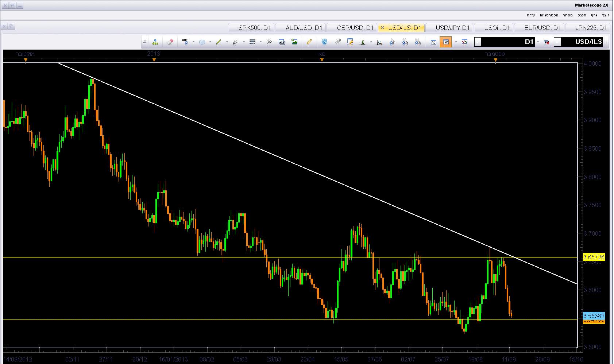614x364 pixels.
Task: Click the vertical zoom magnifier icon
Action: tap(379, 42)
